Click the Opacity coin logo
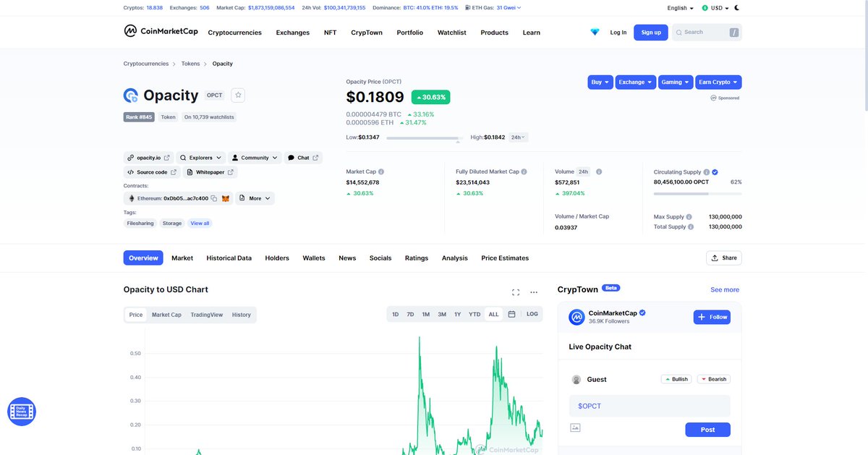 [131, 95]
